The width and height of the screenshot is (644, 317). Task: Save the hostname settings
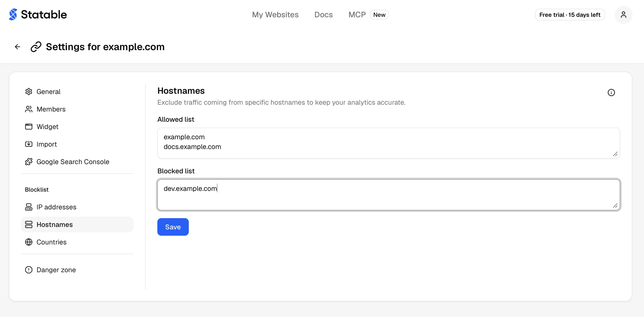173,227
